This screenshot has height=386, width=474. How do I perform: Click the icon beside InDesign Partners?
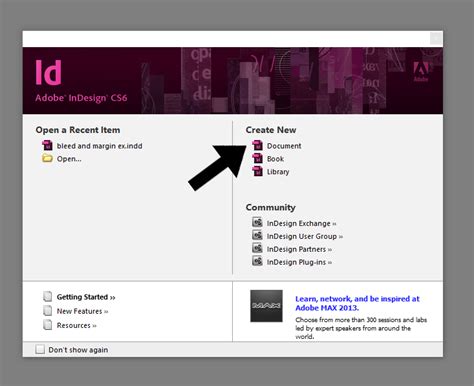(x=257, y=248)
